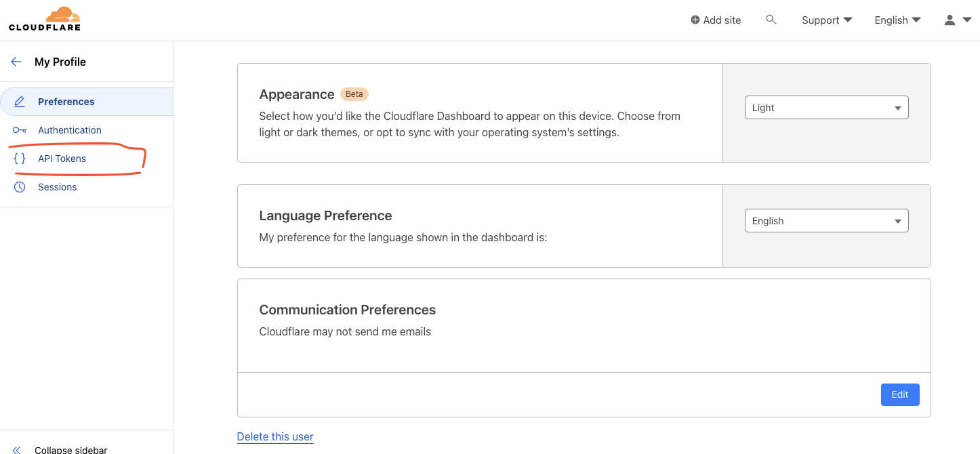Click the Authentication key icon
The width and height of the screenshot is (980, 454).
[x=20, y=130]
